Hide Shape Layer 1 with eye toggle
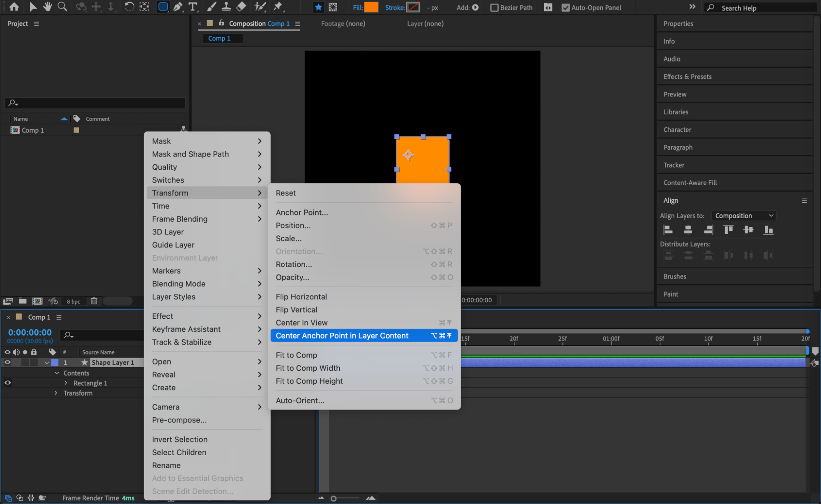The height and width of the screenshot is (504, 821). [7, 362]
